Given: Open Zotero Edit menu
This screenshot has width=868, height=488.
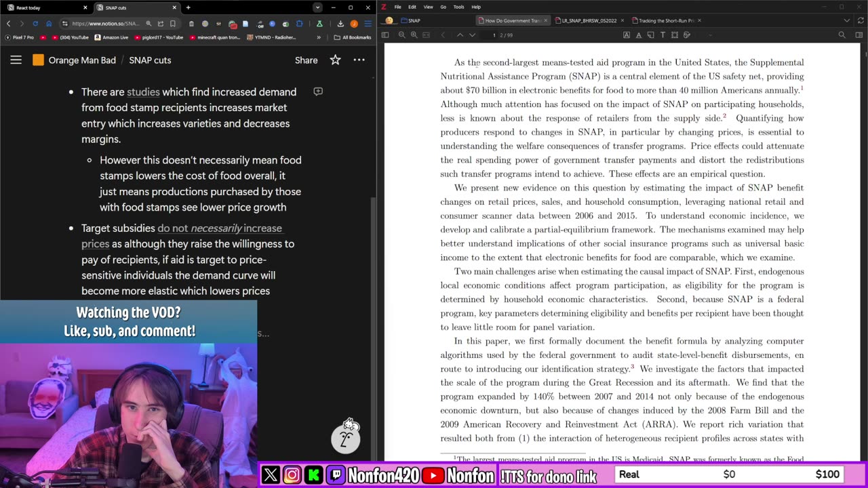Looking at the screenshot, I should pyautogui.click(x=412, y=7).
